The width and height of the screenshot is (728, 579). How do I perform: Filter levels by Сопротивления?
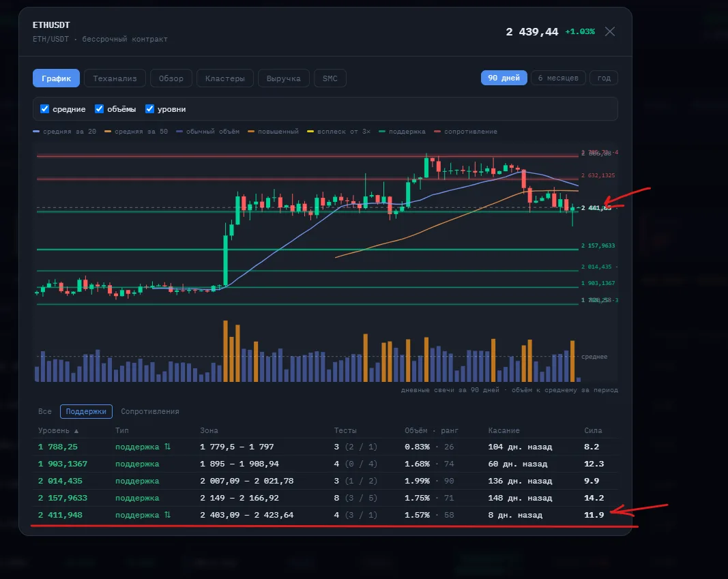(150, 411)
